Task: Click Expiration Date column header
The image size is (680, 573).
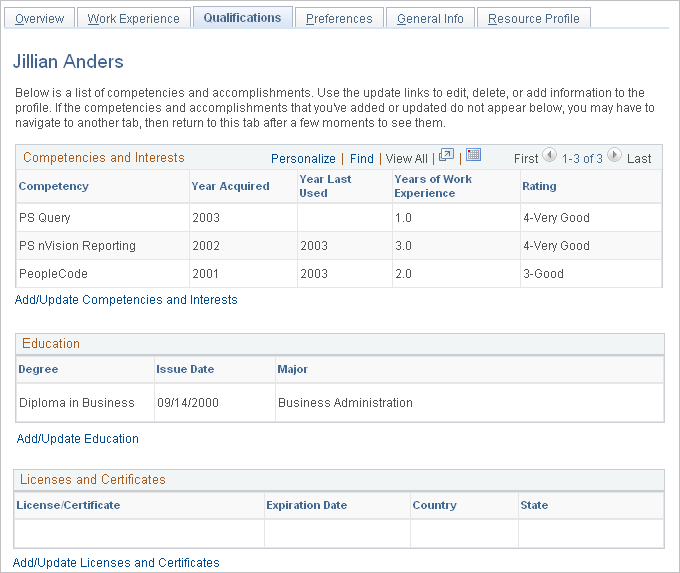Action: [x=307, y=505]
